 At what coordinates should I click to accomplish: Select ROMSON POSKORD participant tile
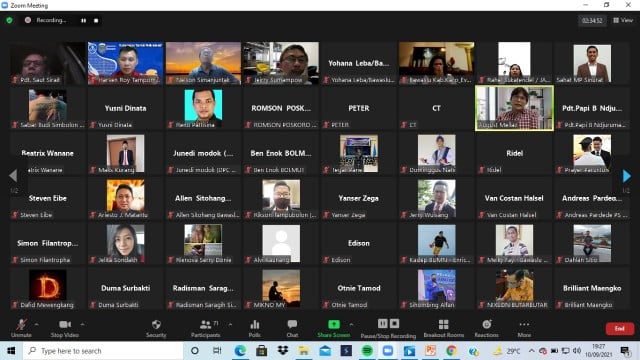click(x=281, y=108)
